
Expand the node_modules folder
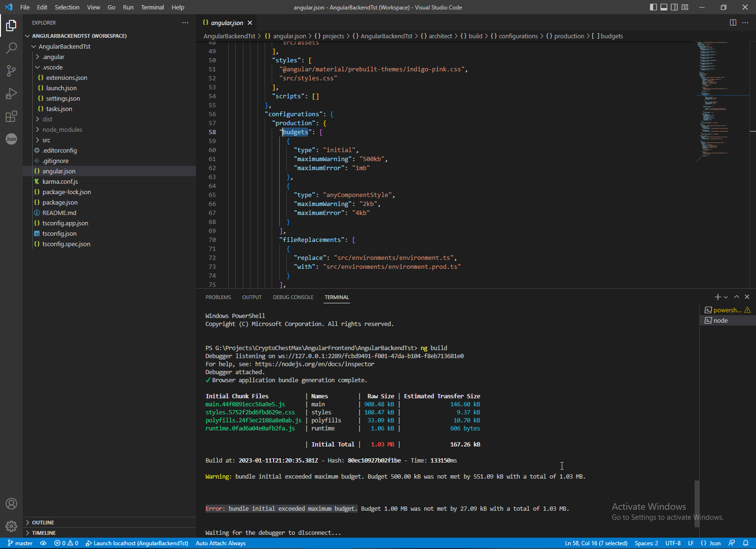coord(62,129)
